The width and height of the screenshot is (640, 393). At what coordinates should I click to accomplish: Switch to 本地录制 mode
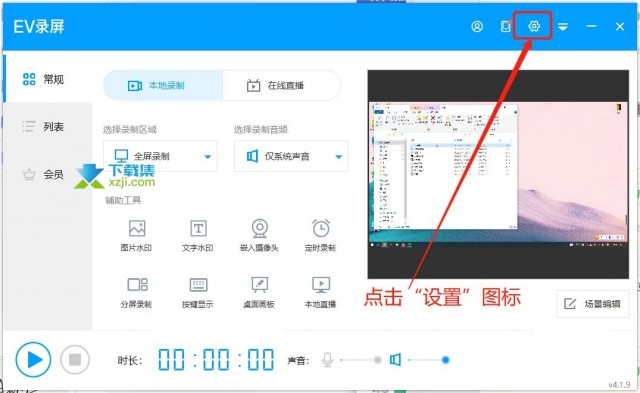click(163, 85)
